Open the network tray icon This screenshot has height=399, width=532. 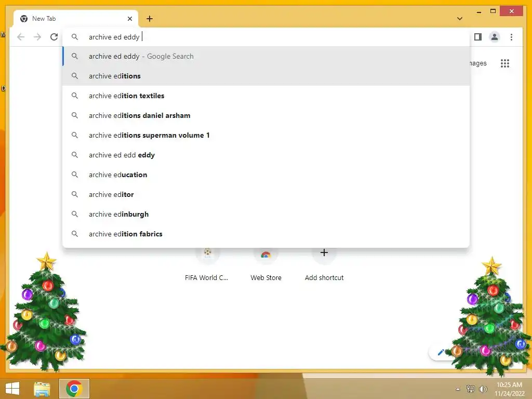coord(470,389)
